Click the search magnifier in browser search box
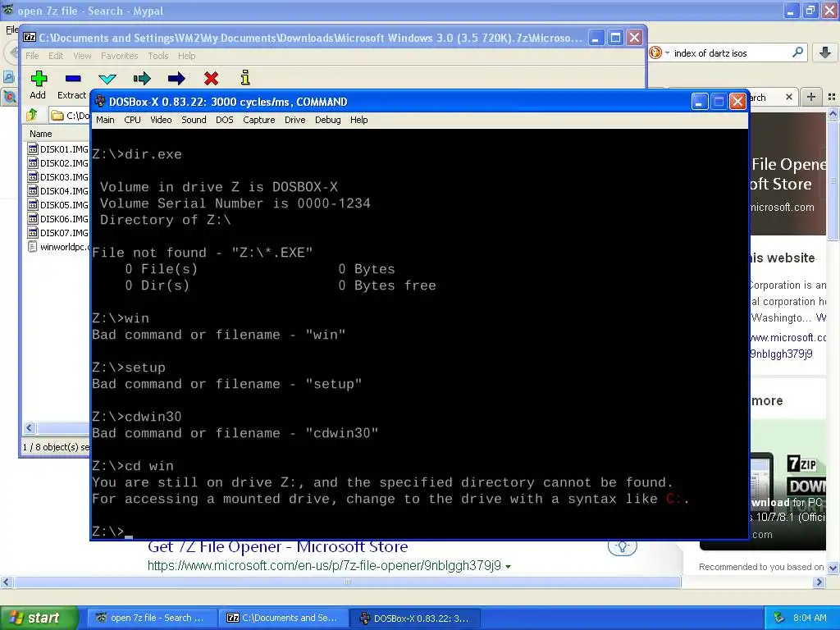The image size is (840, 630). click(797, 52)
